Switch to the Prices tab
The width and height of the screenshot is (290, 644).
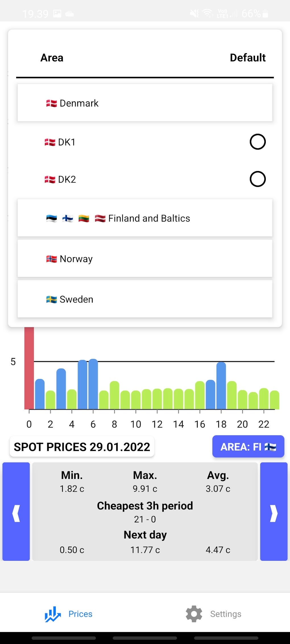coord(80,614)
